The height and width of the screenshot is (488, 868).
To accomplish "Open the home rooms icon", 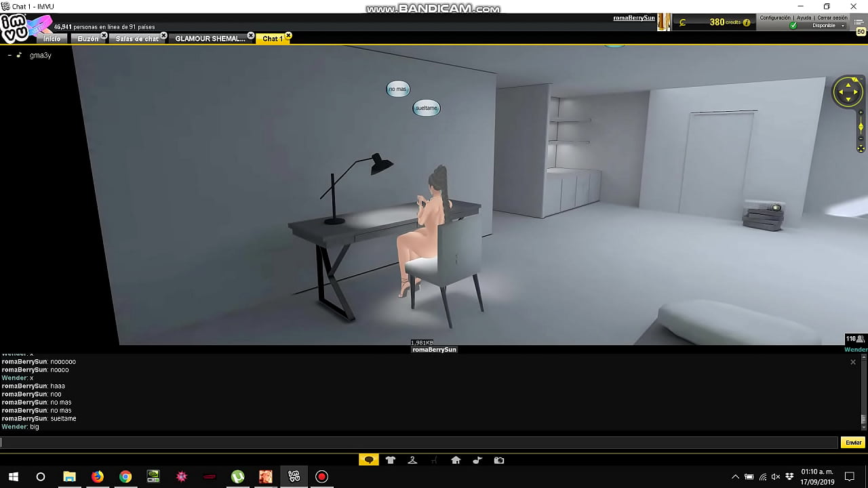I will pyautogui.click(x=456, y=460).
